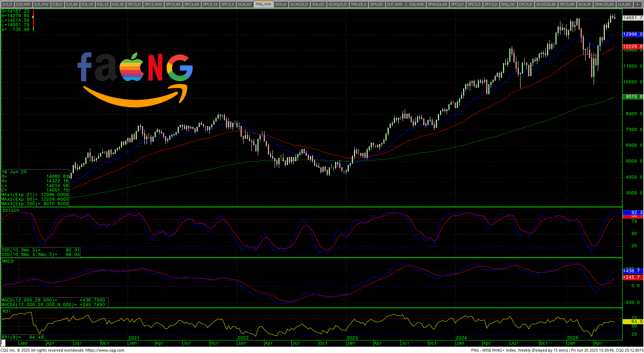644x353 pixels.
Task: Open the SIA,DC tab
Action: pyautogui.click(x=318, y=4)
